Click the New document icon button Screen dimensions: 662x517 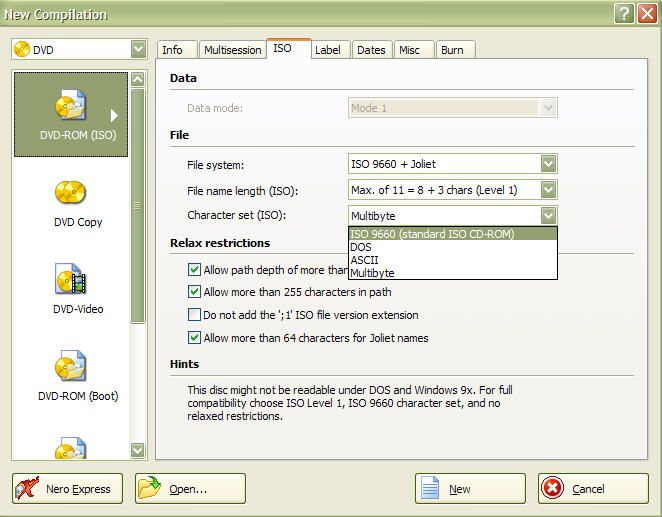coord(429,489)
